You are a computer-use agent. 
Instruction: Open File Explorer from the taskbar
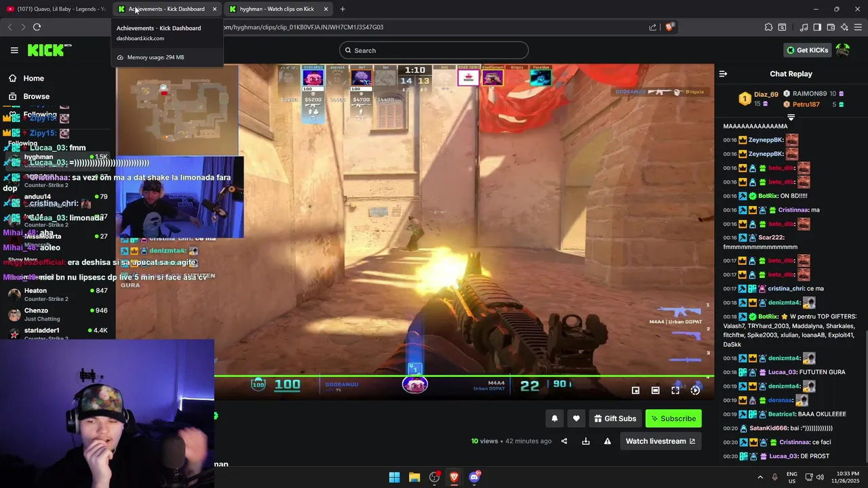coord(414,477)
